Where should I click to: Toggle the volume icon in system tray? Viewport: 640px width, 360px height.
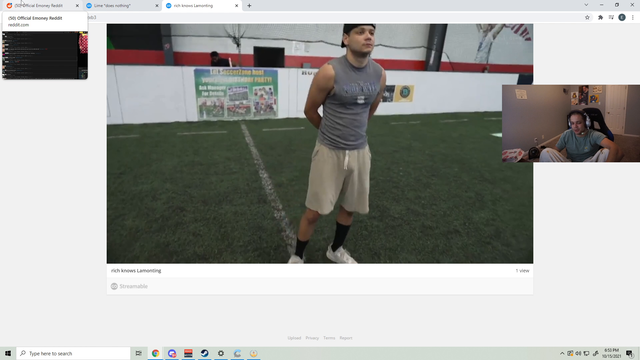tap(578, 353)
